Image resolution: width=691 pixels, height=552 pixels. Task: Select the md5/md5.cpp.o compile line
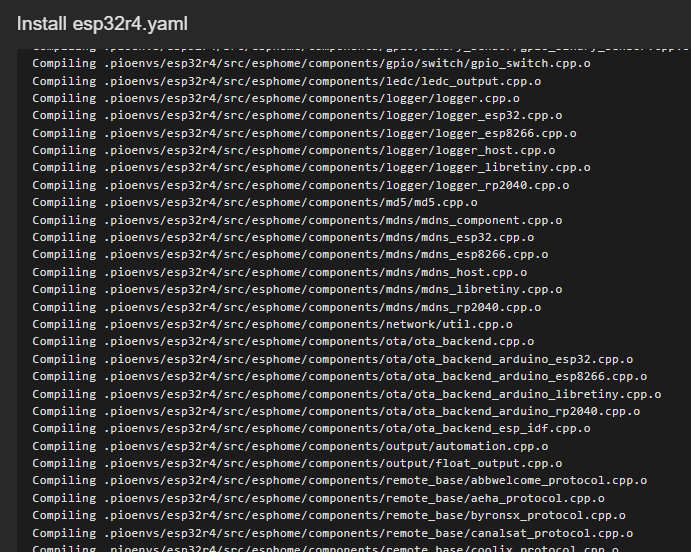tap(268, 202)
